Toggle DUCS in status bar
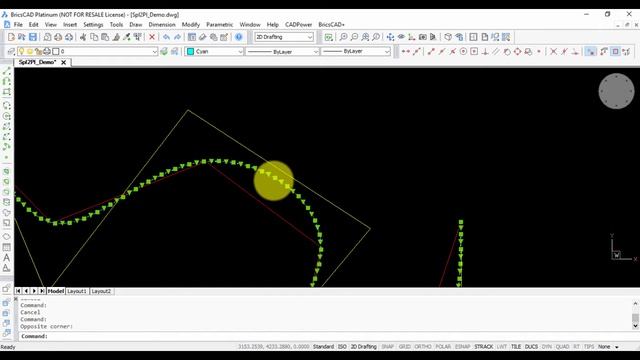Viewport: 640px width, 360px height. pyautogui.click(x=531, y=347)
